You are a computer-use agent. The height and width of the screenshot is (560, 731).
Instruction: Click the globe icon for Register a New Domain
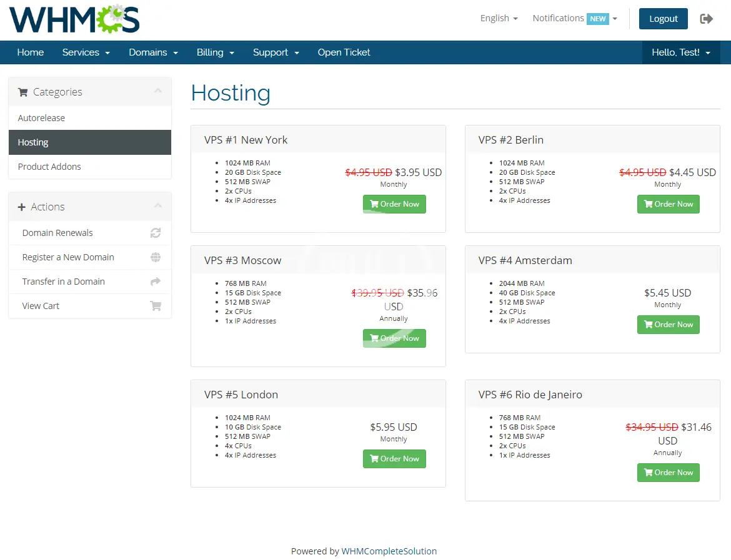pos(156,257)
